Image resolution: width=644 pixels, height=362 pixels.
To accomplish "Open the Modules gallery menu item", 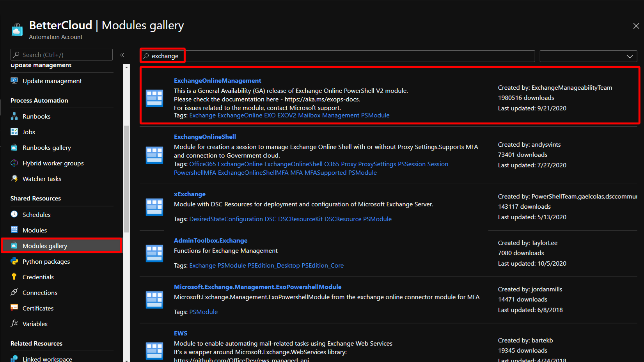I will tap(45, 246).
